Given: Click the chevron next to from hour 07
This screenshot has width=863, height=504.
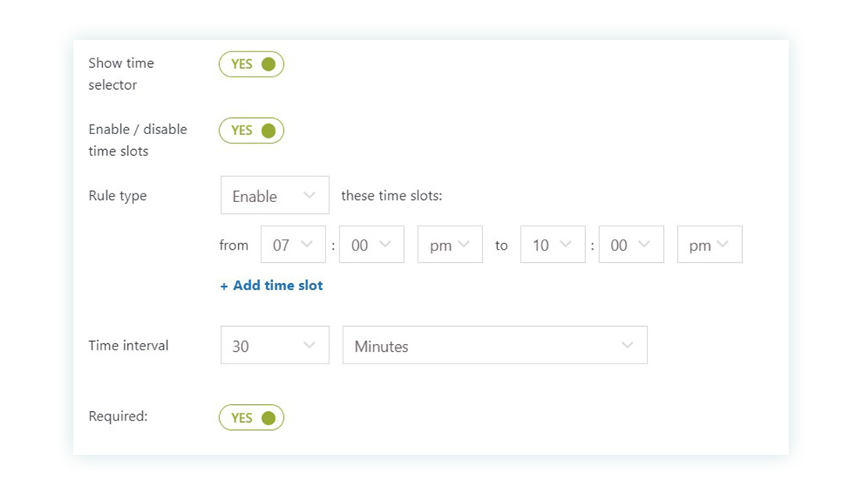Looking at the screenshot, I should pyautogui.click(x=307, y=245).
